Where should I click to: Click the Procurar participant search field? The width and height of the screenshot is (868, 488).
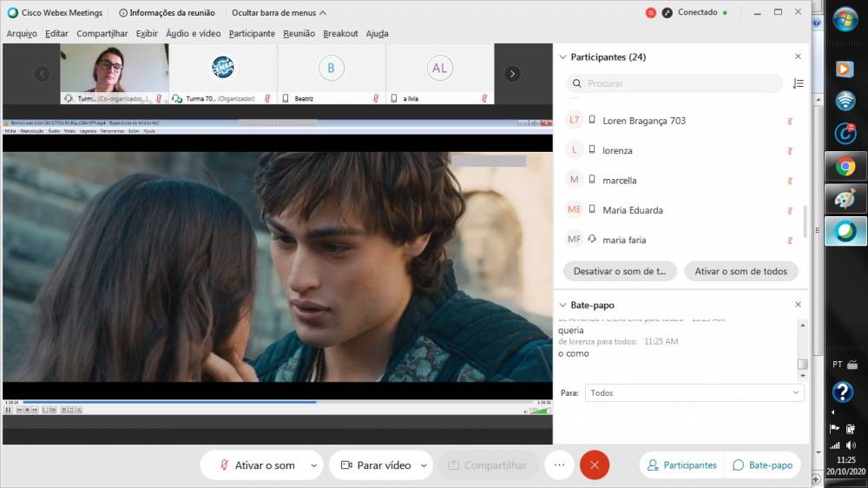pos(677,83)
